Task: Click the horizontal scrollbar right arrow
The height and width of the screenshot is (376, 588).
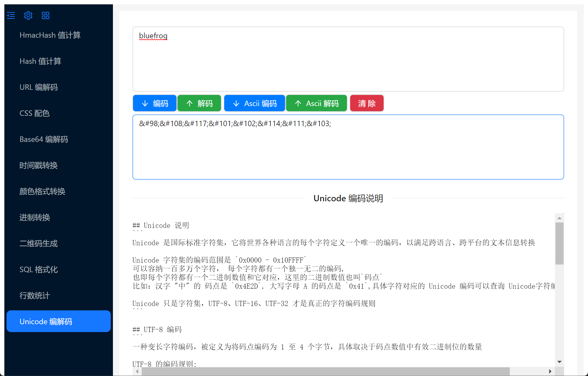Action: (x=550, y=371)
